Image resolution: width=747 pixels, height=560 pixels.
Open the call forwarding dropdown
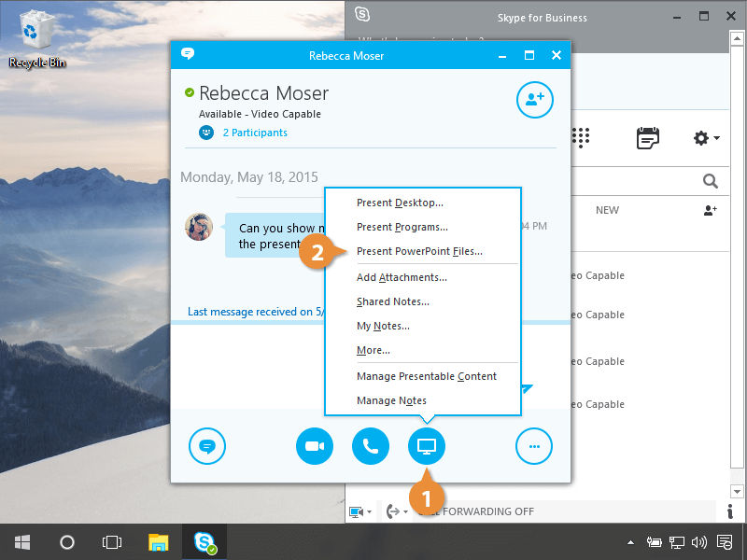click(x=397, y=511)
